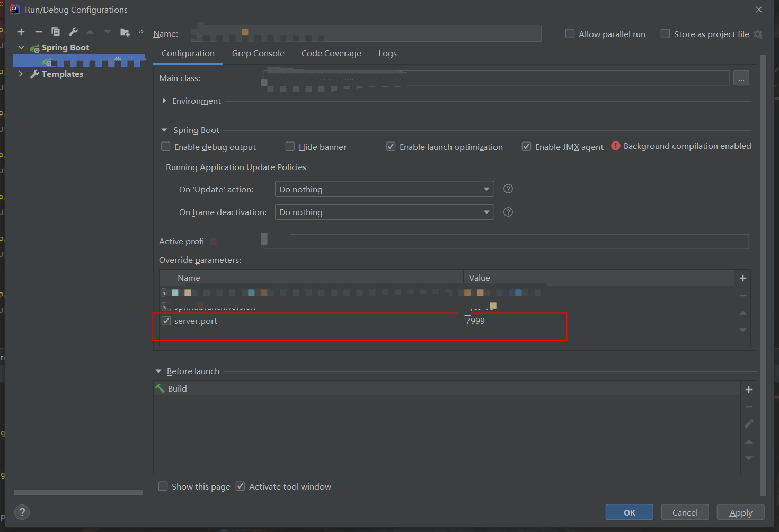Move configuration up with arrow icon
This screenshot has width=779, height=532.
pyautogui.click(x=90, y=31)
